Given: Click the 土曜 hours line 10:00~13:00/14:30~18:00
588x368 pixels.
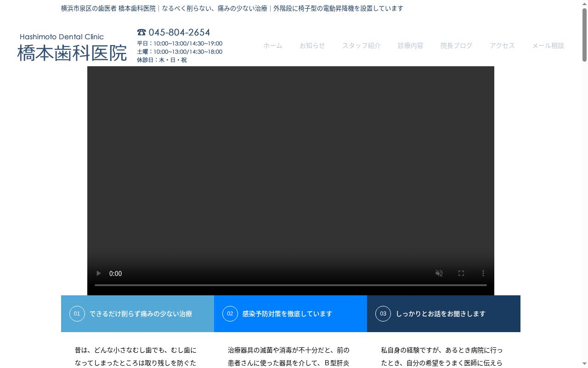Looking at the screenshot, I should pyautogui.click(x=180, y=52).
